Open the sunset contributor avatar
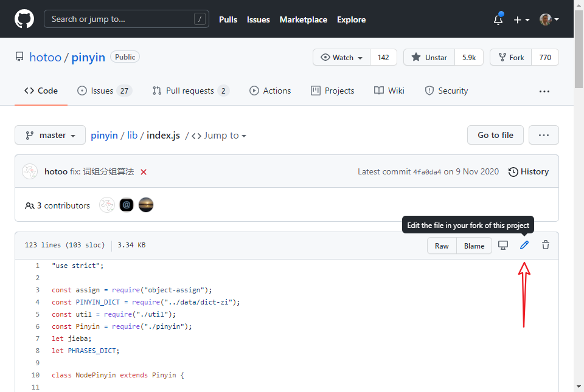Image resolution: width=584 pixels, height=392 pixels. [146, 205]
